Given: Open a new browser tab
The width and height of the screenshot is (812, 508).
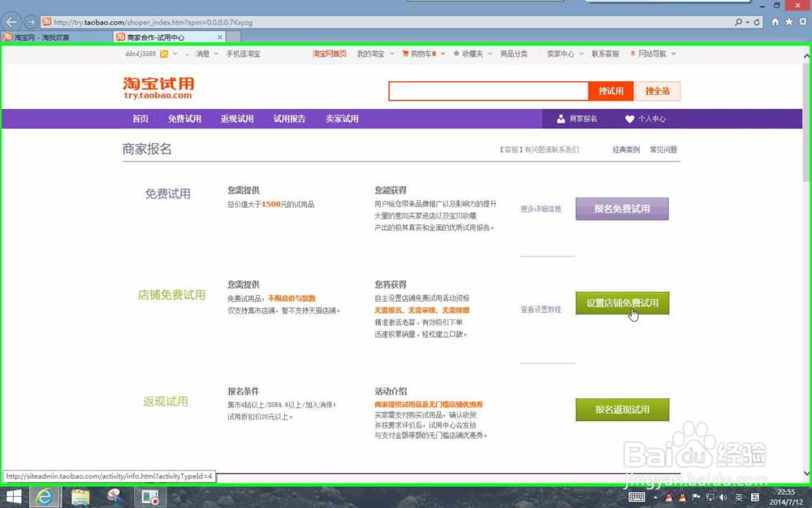Looking at the screenshot, I should 234,37.
